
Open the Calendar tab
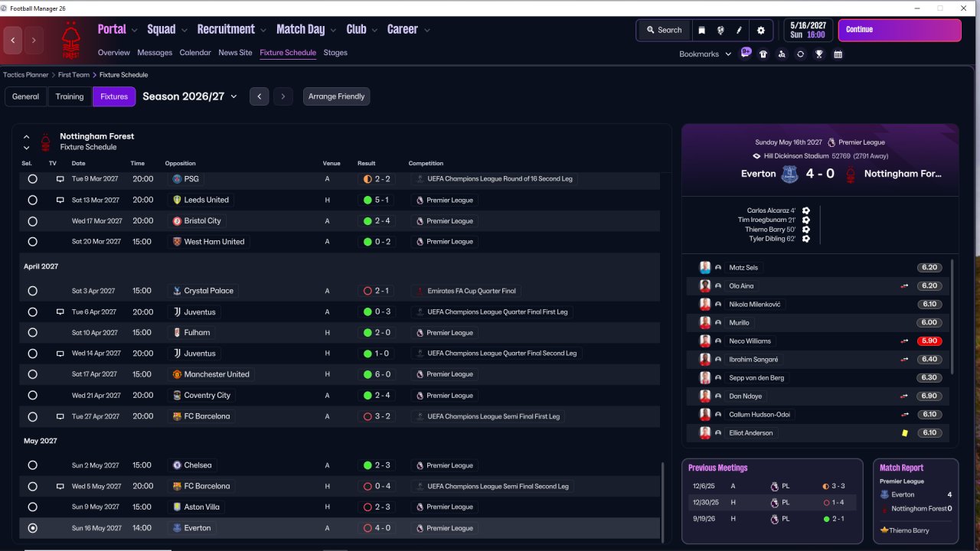pos(195,53)
